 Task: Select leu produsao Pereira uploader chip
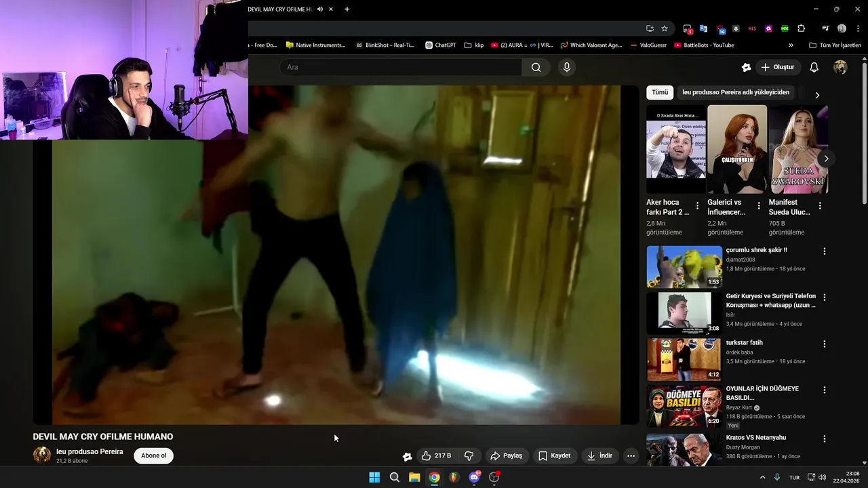[x=736, y=92]
